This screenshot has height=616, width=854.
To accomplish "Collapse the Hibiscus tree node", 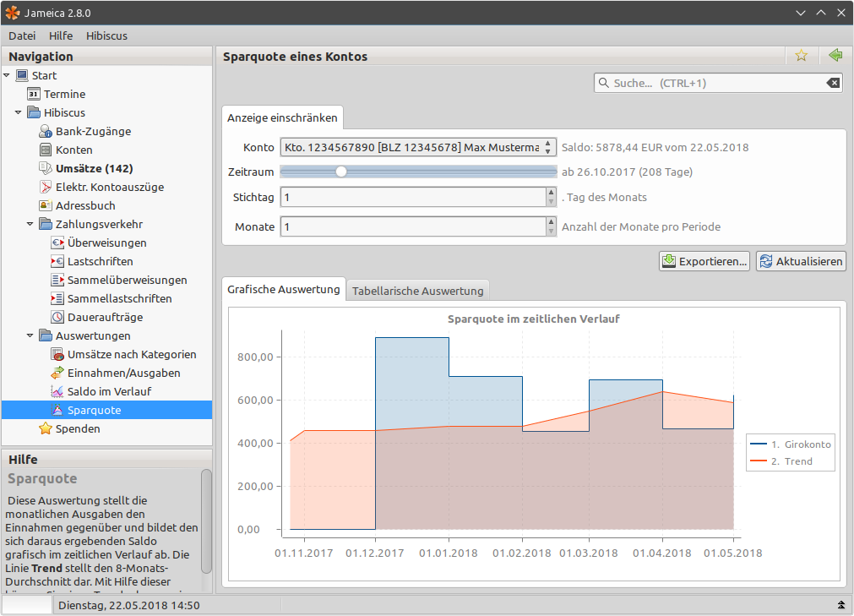I will 18,112.
